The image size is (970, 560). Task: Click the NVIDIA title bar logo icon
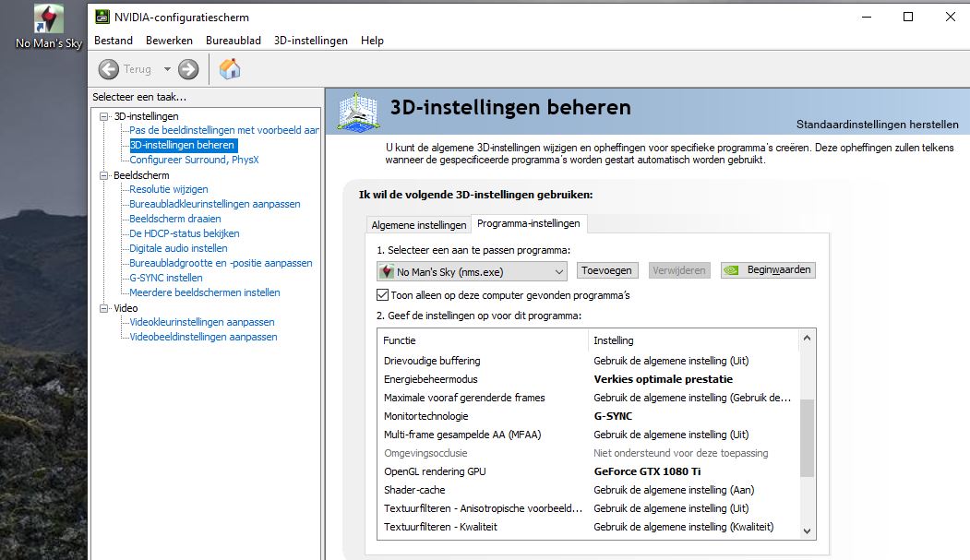102,17
